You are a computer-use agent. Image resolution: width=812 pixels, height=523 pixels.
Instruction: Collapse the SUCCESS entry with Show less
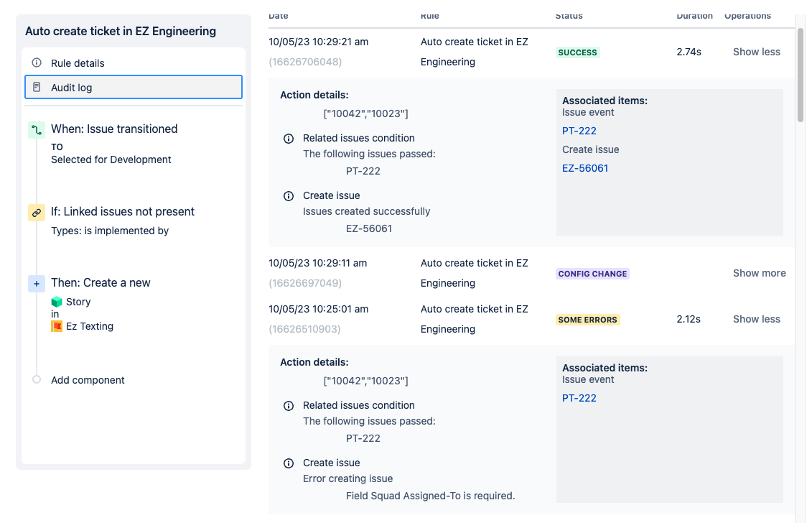pos(756,51)
